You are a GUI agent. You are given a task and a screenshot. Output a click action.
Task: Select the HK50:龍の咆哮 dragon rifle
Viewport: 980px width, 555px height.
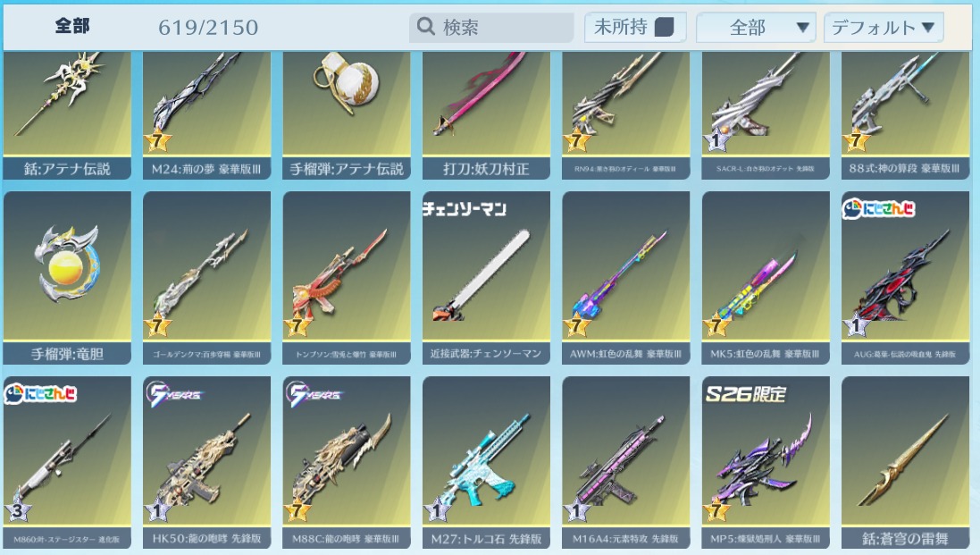207,463
